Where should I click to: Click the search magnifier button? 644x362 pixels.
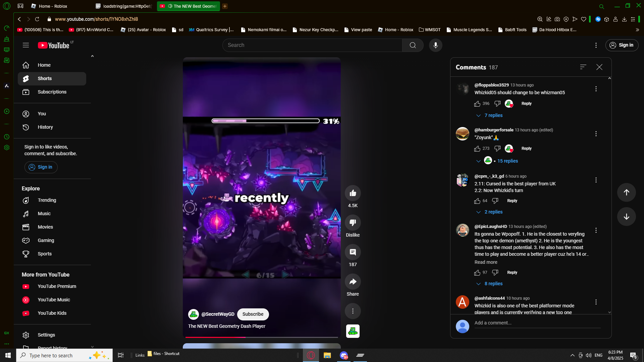pyautogui.click(x=413, y=45)
